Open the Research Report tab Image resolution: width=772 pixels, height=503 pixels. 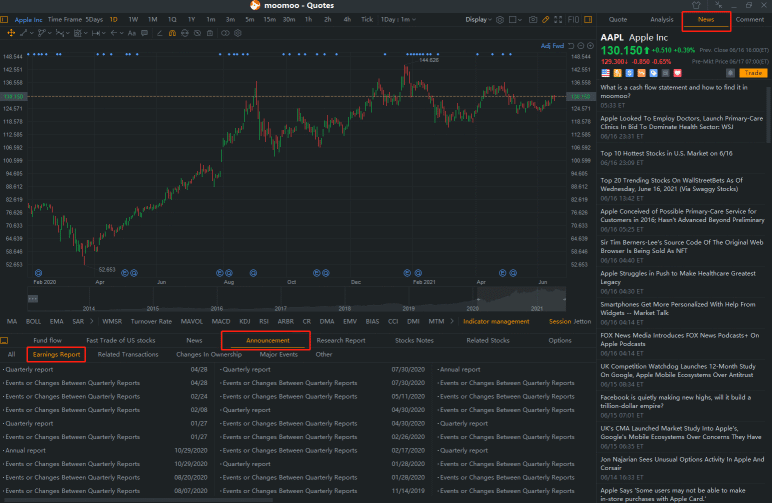(x=341, y=340)
